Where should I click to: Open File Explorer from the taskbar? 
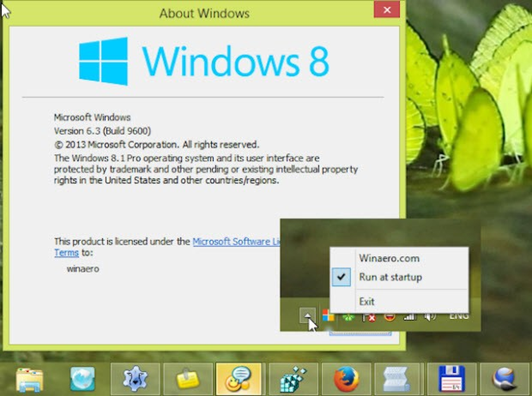[x=29, y=380]
